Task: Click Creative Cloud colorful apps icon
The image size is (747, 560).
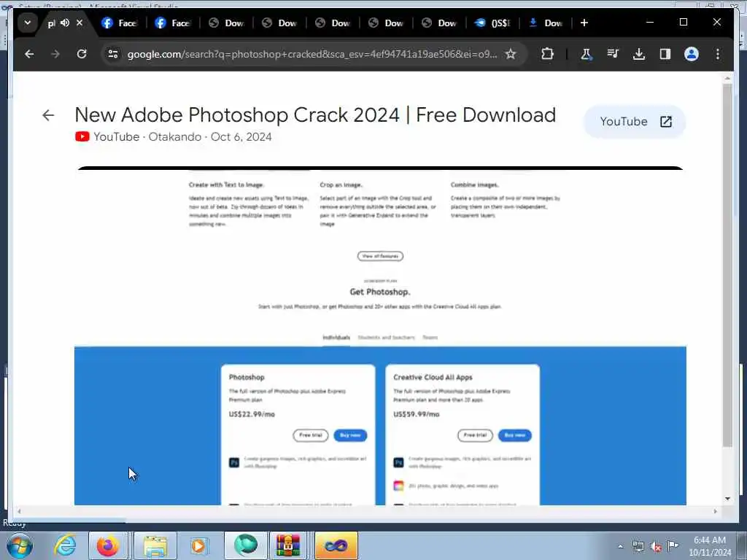Action: 398,486
